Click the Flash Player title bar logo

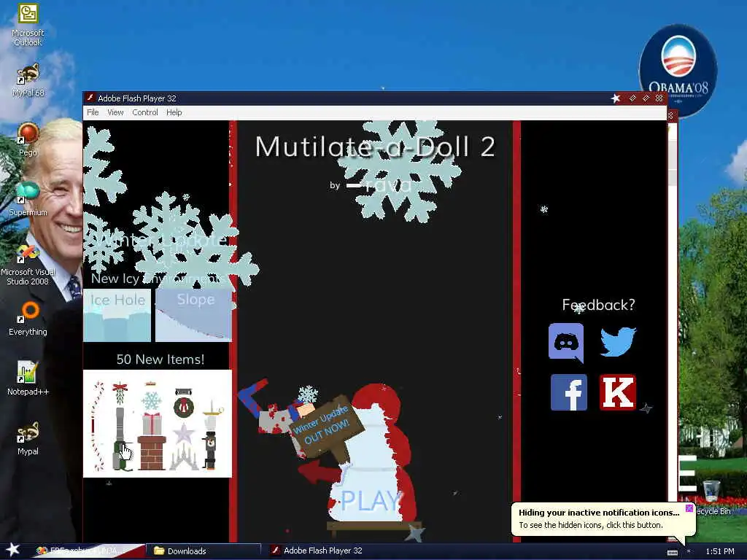90,98
